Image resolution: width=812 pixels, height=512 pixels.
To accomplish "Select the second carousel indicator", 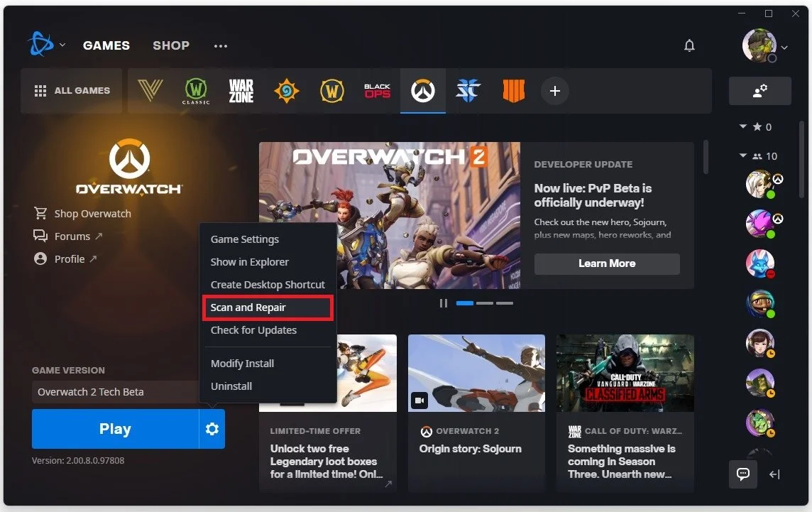I will (485, 303).
